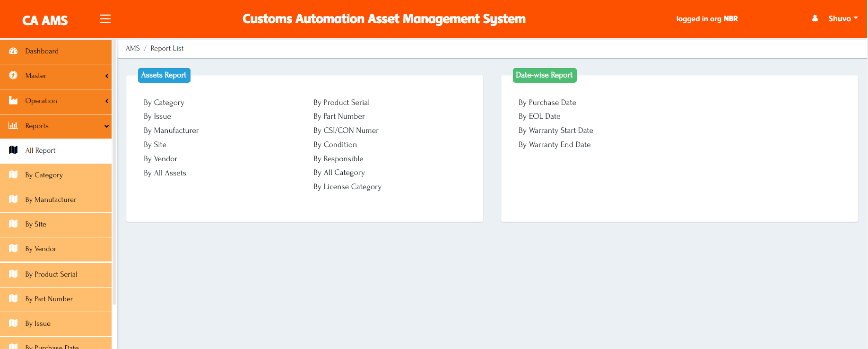The width and height of the screenshot is (868, 349).
Task: Click the user profile icon in header
Action: 815,18
